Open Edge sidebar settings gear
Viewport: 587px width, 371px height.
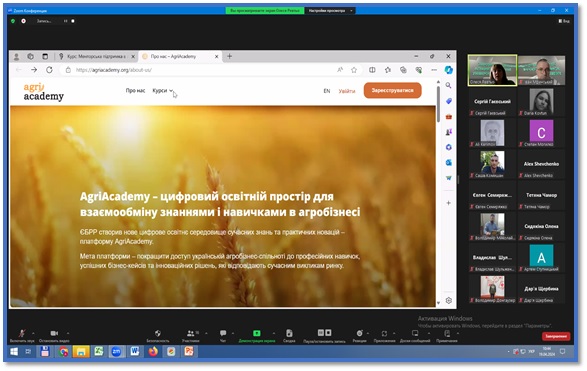coord(448,300)
